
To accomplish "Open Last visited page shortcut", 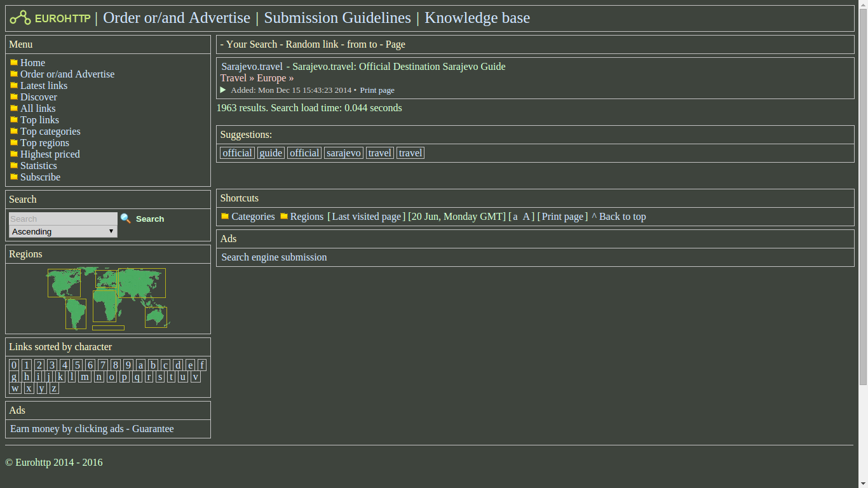I will 367,216.
